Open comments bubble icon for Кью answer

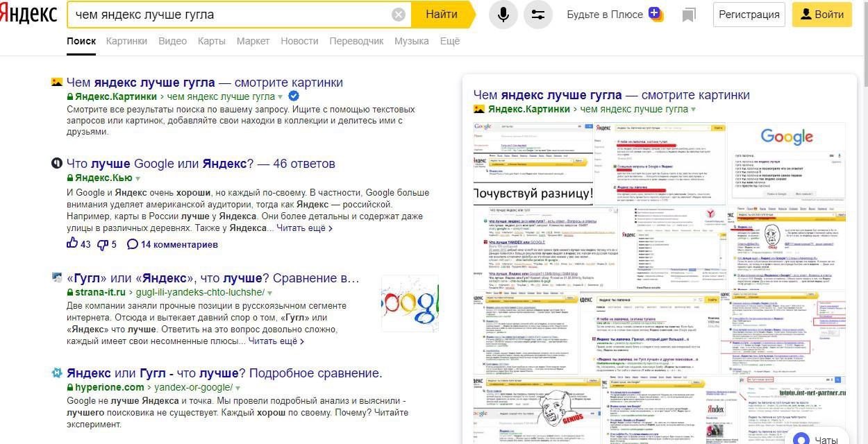[x=133, y=244]
